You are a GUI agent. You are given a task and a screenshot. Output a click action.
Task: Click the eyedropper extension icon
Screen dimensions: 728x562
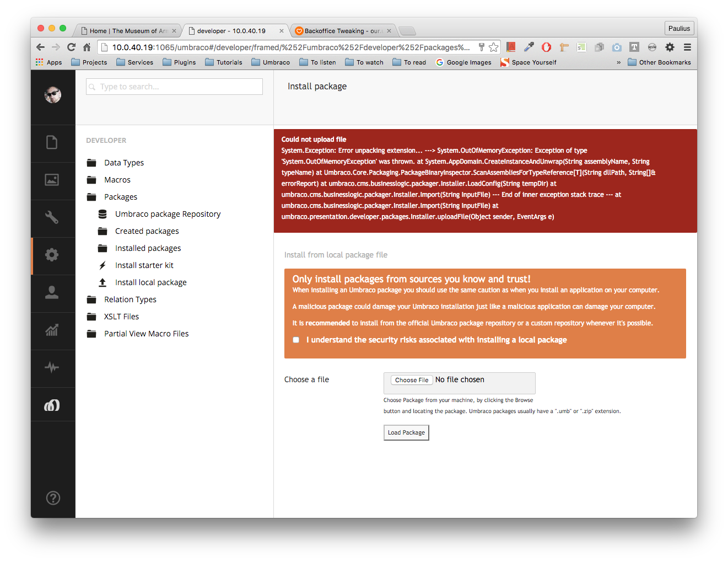click(529, 47)
